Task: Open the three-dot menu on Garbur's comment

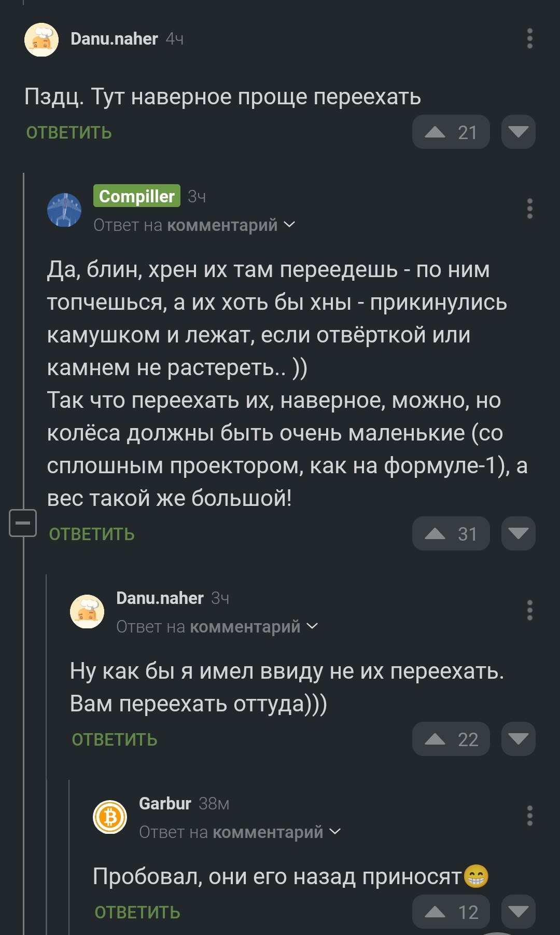Action: 529,816
